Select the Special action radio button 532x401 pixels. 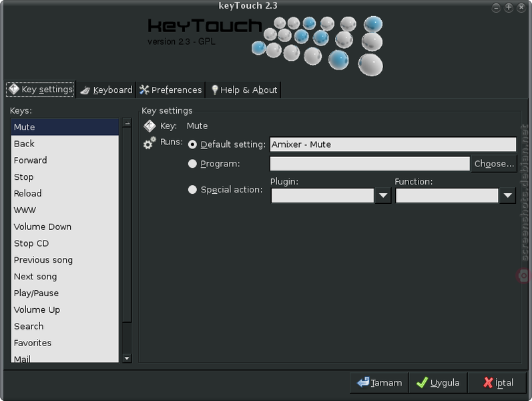(x=192, y=190)
